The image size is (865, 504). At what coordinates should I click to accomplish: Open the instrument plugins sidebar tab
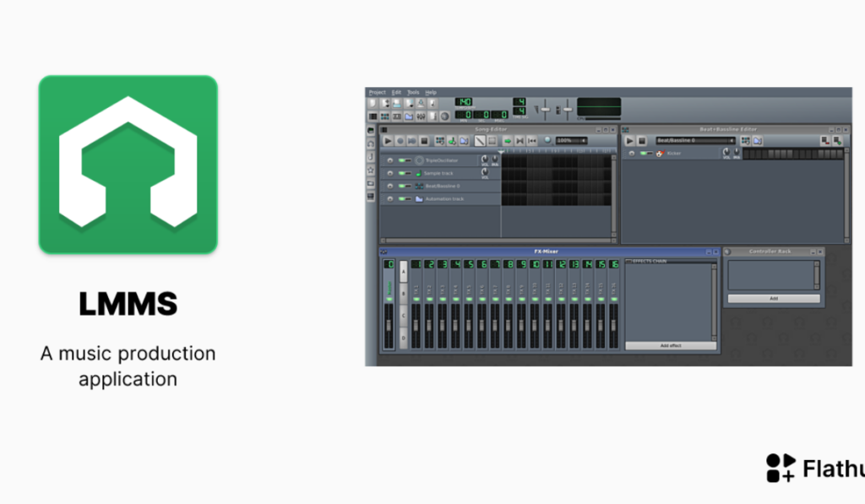(x=370, y=131)
